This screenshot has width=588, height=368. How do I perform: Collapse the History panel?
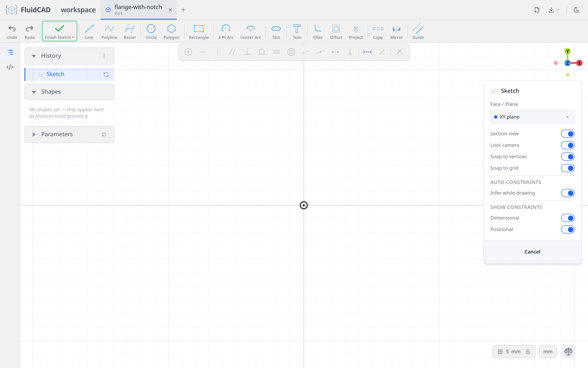click(x=34, y=56)
